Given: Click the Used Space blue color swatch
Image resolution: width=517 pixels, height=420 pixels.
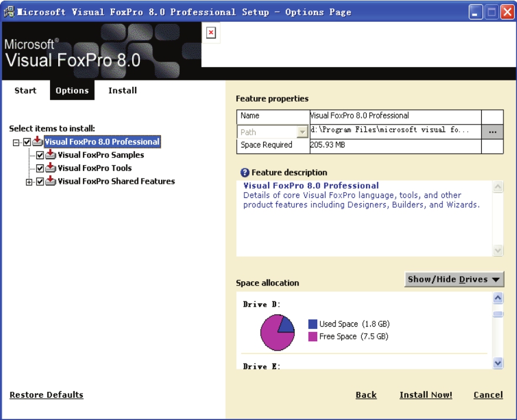Looking at the screenshot, I should (313, 324).
